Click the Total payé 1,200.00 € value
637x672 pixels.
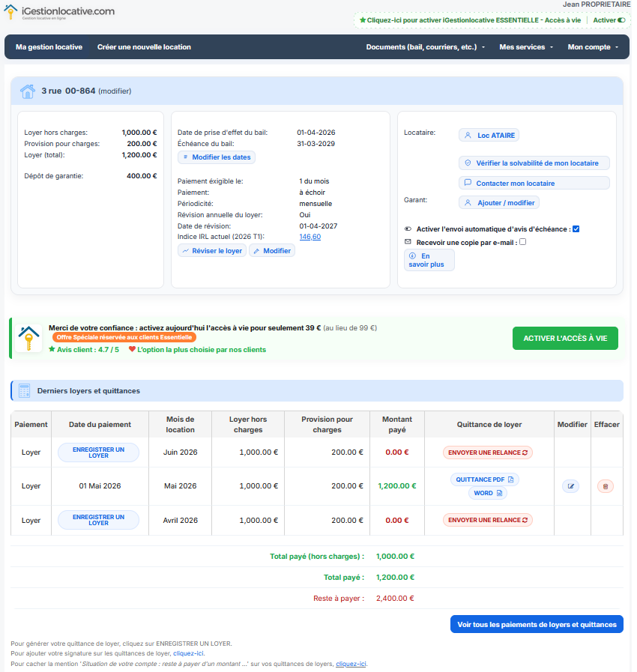(395, 578)
